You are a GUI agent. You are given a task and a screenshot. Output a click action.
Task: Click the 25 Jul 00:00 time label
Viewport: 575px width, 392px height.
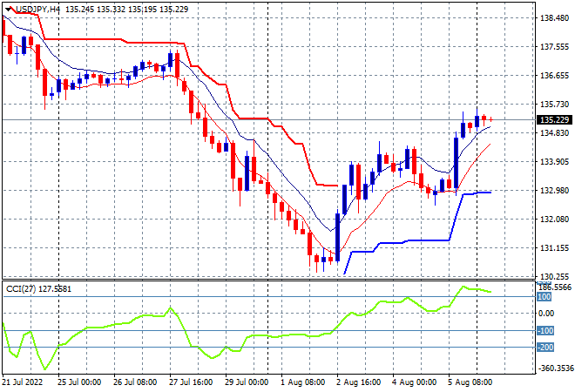[x=79, y=382]
